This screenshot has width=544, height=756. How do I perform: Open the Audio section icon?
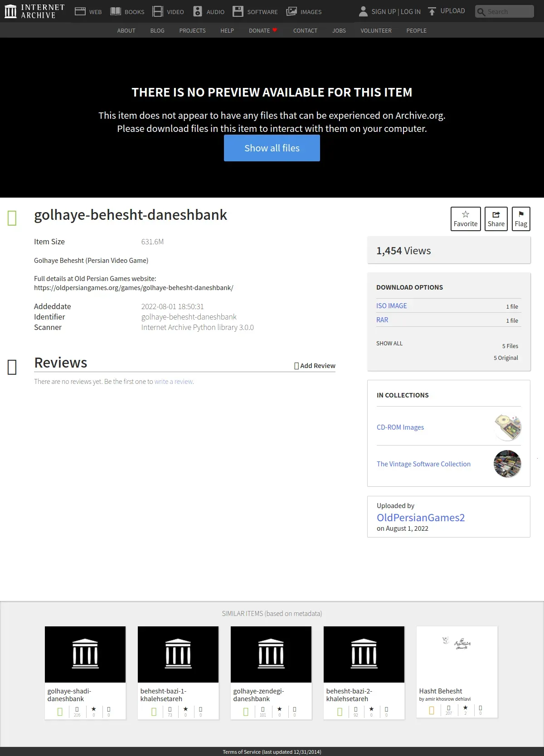coord(198,11)
